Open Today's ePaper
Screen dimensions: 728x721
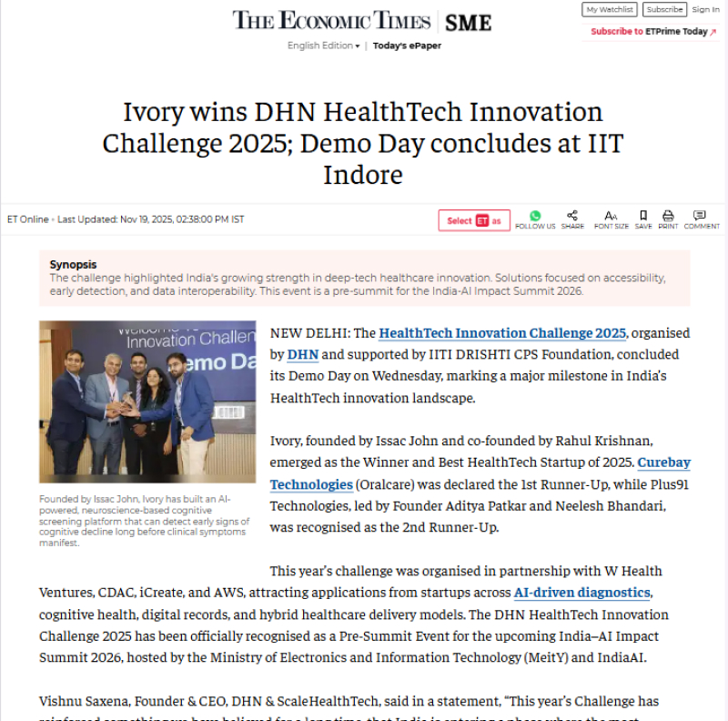coord(407,46)
